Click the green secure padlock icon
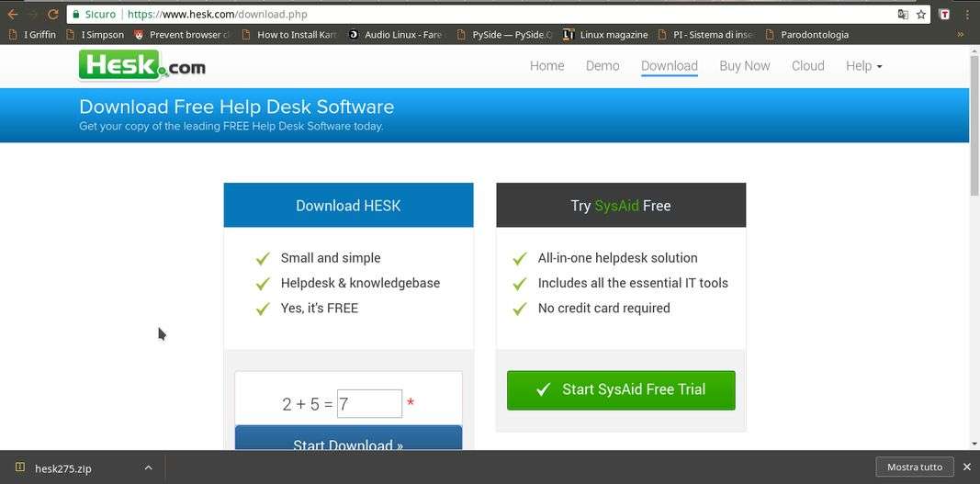 coord(75,14)
